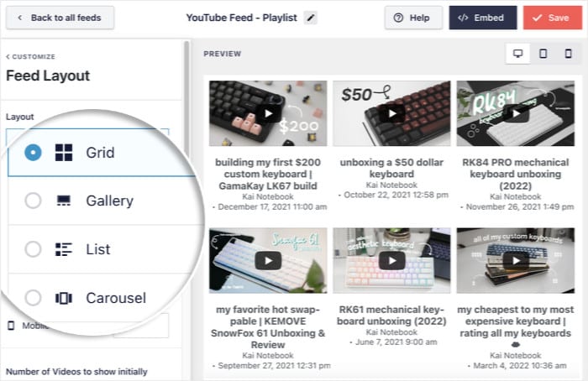Play the $50 dollar keyboard video
The image size is (588, 381).
click(x=392, y=113)
